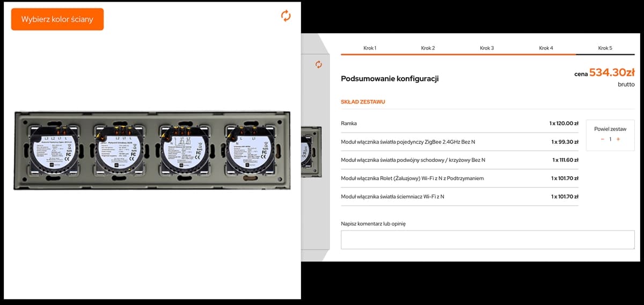Viewport: 644px width, 305px height.
Task: Open the Krok 3 step
Action: (487, 48)
